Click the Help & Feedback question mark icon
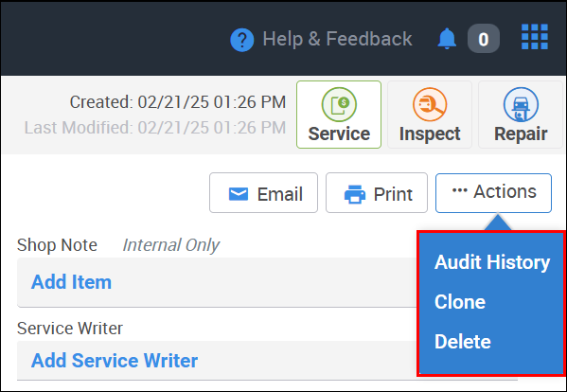Screen dimensions: 567x392 tap(242, 40)
